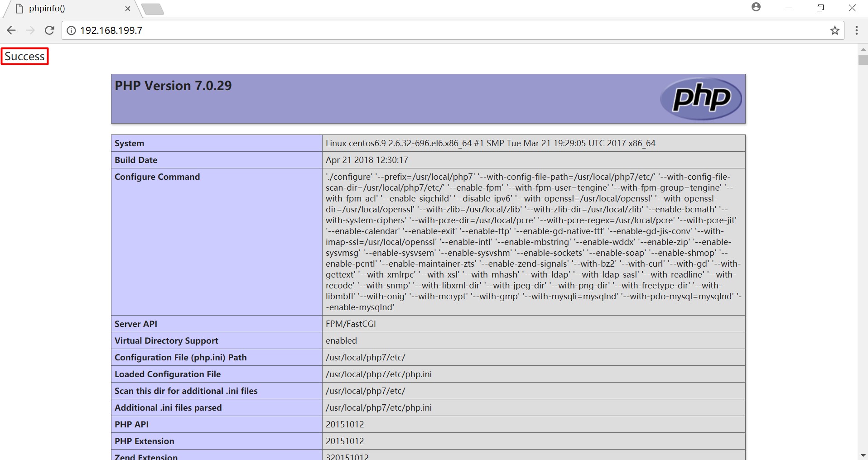The image size is (868, 460).
Task: Click the Success text
Action: pos(24,56)
